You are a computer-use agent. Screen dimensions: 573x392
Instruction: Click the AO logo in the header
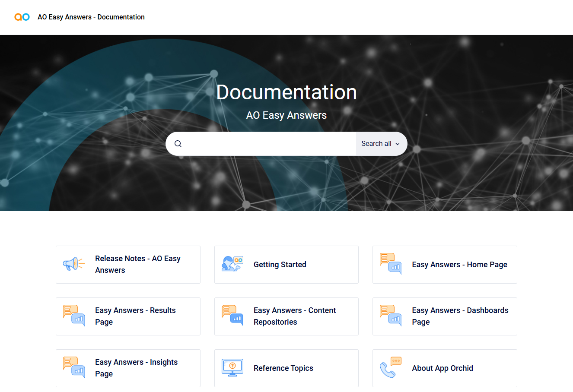click(x=22, y=17)
